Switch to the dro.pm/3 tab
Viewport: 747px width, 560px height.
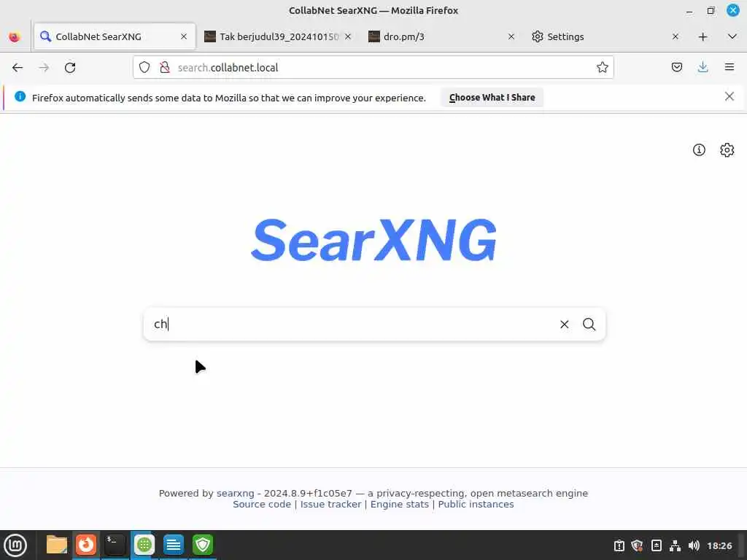[x=443, y=36]
